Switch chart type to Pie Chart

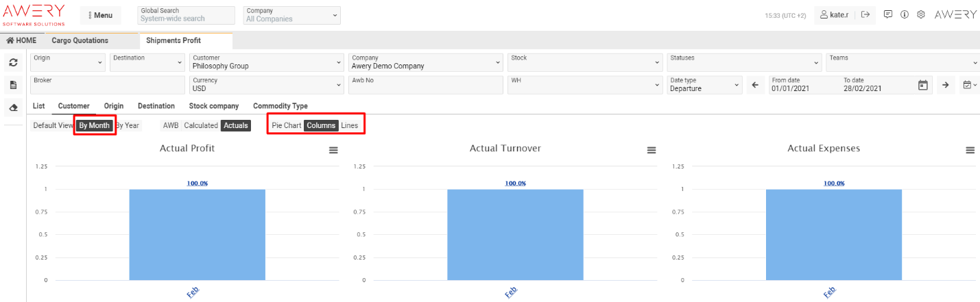pyautogui.click(x=286, y=126)
